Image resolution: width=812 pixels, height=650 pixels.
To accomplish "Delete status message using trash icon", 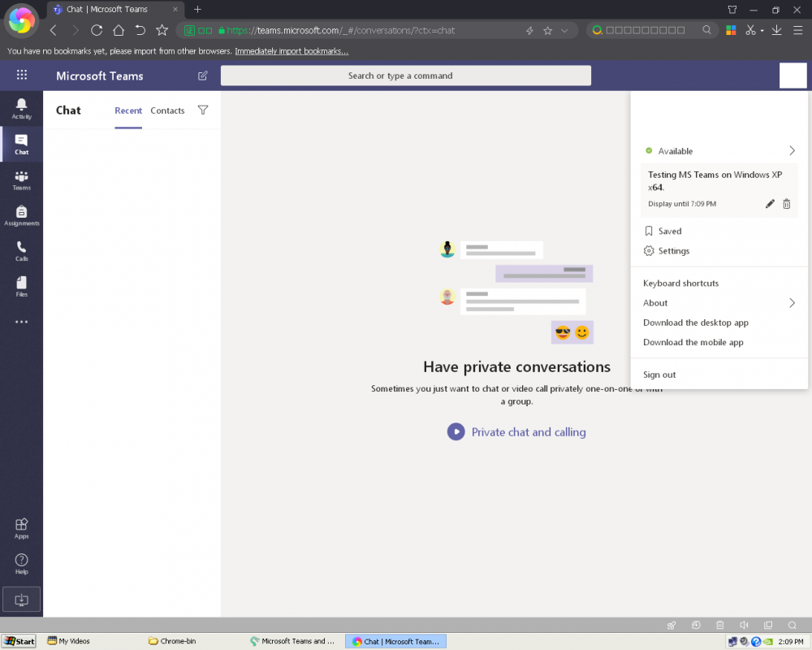I will [786, 204].
